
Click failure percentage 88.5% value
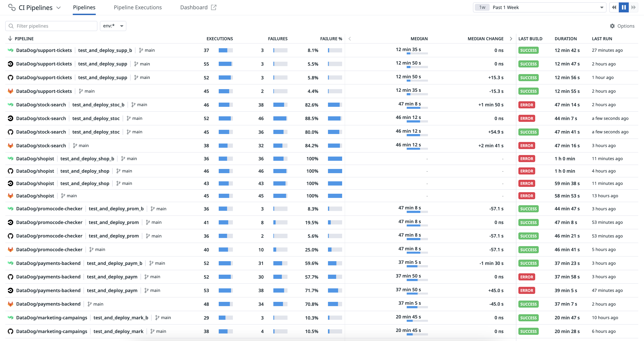click(x=312, y=119)
